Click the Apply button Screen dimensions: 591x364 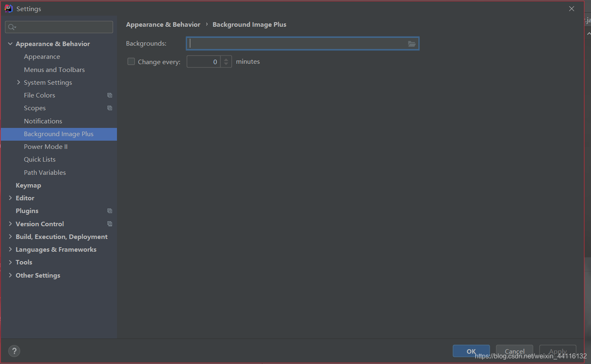pyautogui.click(x=558, y=351)
